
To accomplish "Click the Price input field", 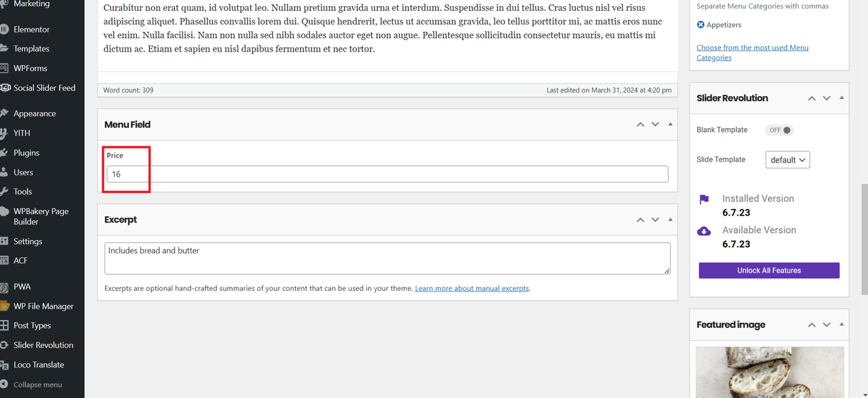I will (387, 174).
